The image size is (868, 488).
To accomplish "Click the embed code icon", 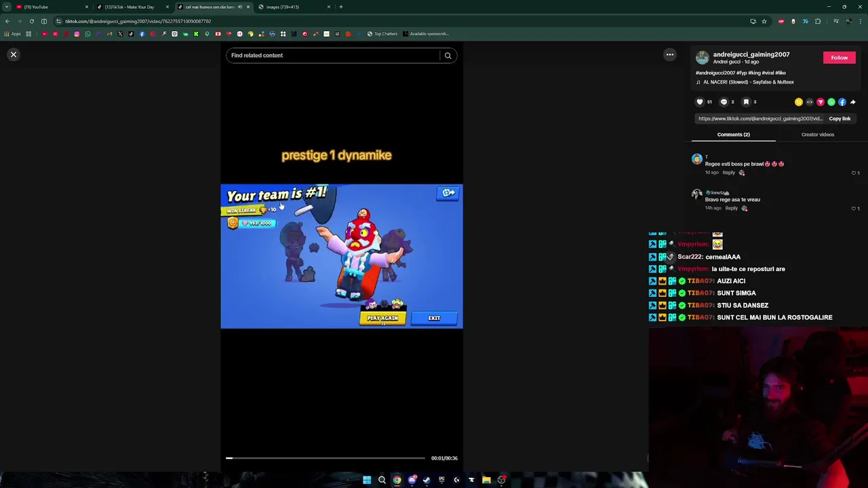I will [809, 102].
